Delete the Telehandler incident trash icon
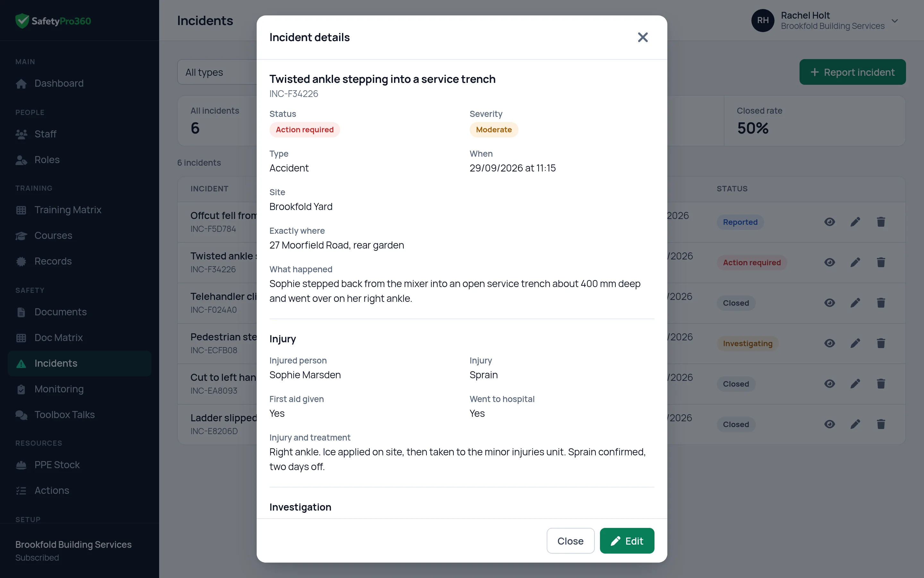 (881, 303)
